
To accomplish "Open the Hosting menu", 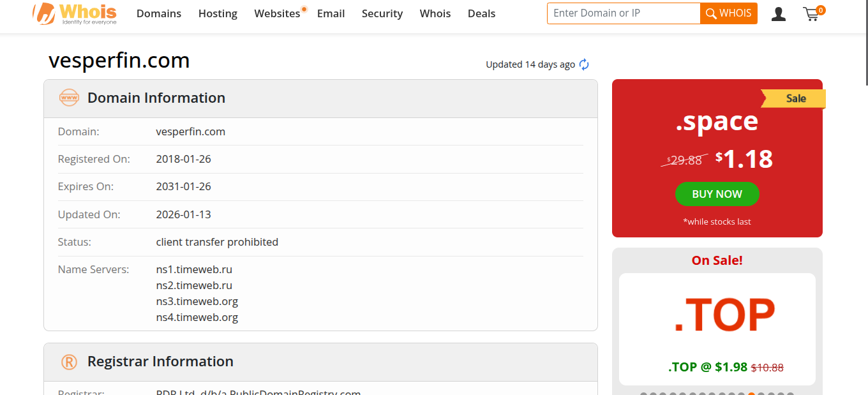I will (x=218, y=13).
